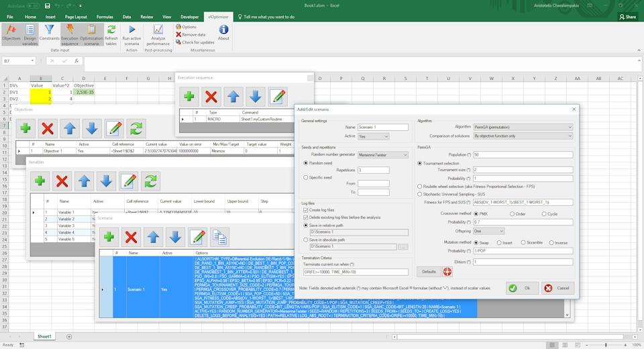Delete item in Execution sequence window
This screenshot has height=349, width=644.
click(211, 97)
